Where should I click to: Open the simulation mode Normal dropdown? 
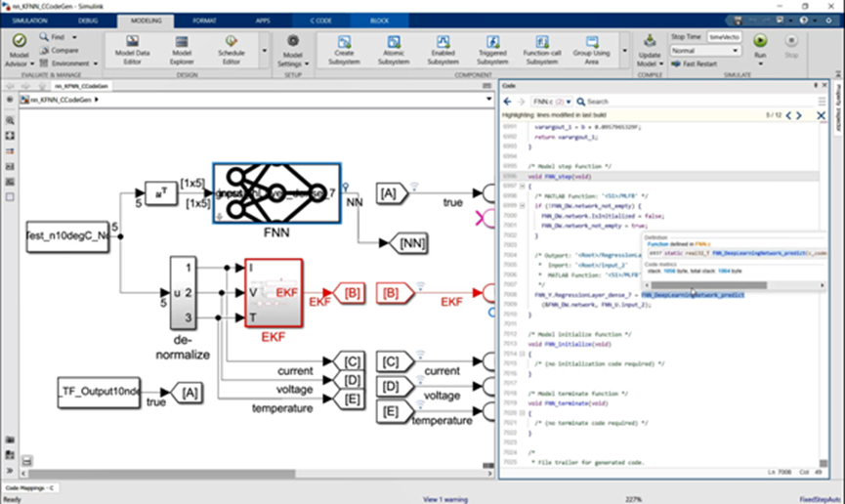pyautogui.click(x=705, y=50)
